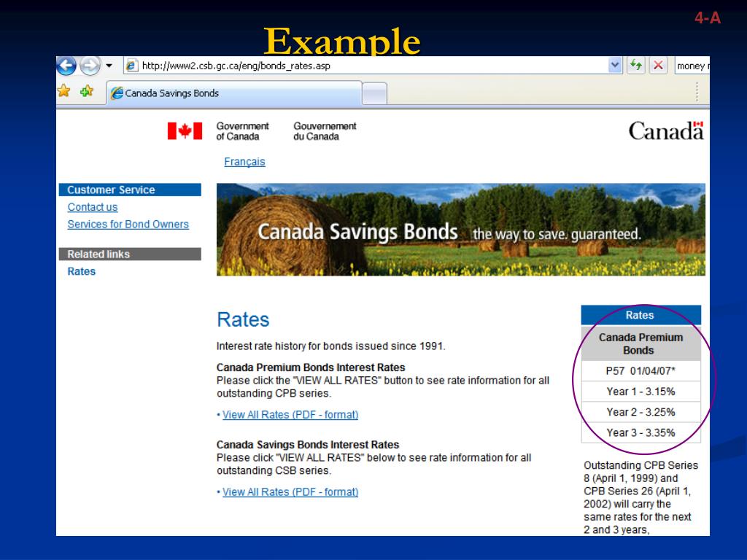This screenshot has height=560, width=747.
Task: Click the Rates page heading
Action: (x=243, y=319)
